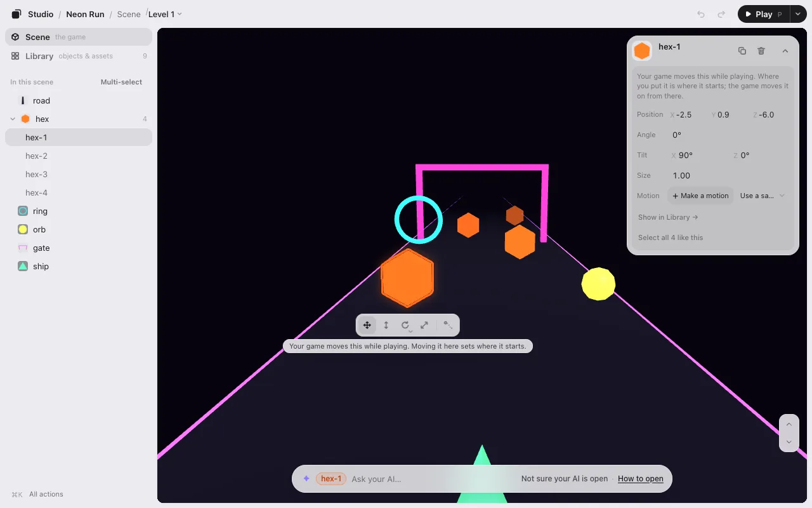Viewport: 812px width, 508px height.
Task: Open the dropdown arrow next to Play
Action: click(798, 14)
